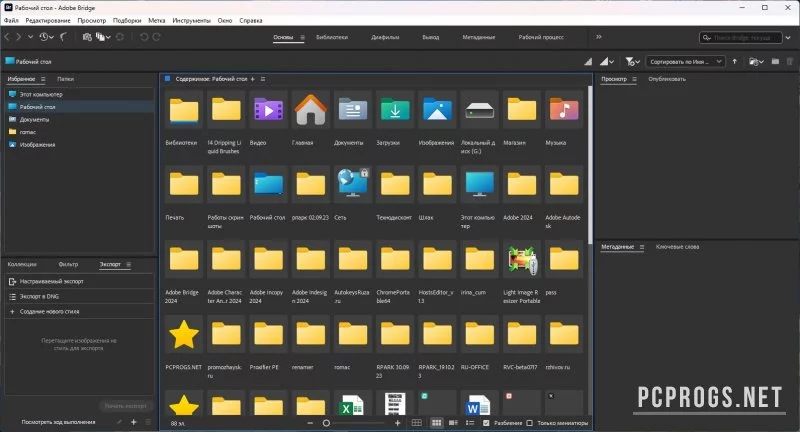The image size is (800, 432).
Task: Open the recent files clock dropdown
Action: (47, 37)
